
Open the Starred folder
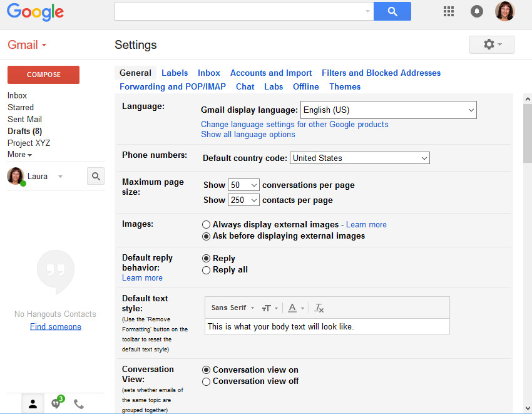pyautogui.click(x=21, y=107)
